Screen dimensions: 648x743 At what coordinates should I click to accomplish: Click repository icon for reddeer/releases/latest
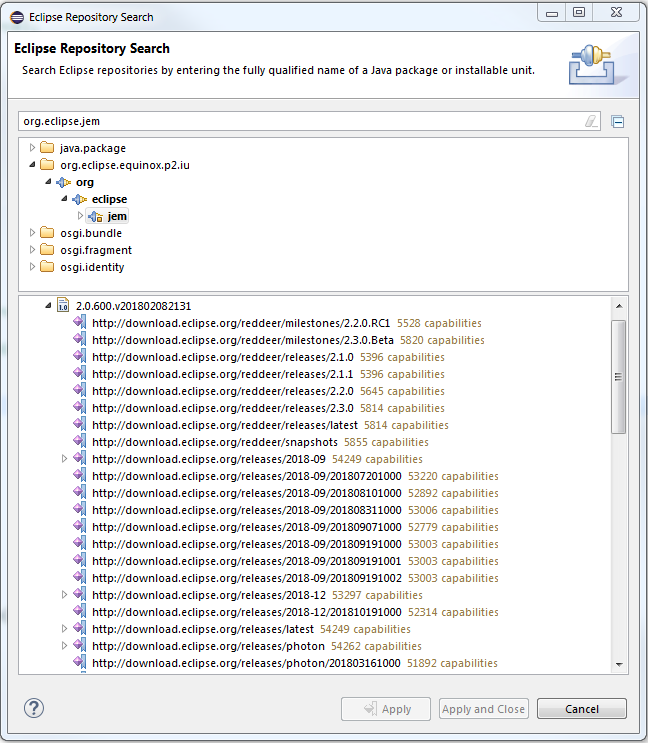(x=80, y=425)
